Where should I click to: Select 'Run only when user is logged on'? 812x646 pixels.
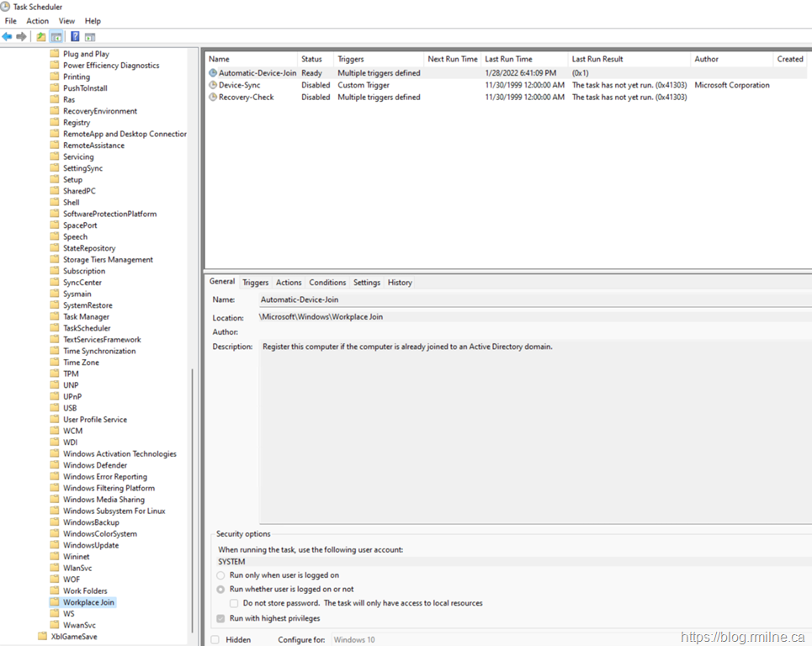click(x=221, y=575)
